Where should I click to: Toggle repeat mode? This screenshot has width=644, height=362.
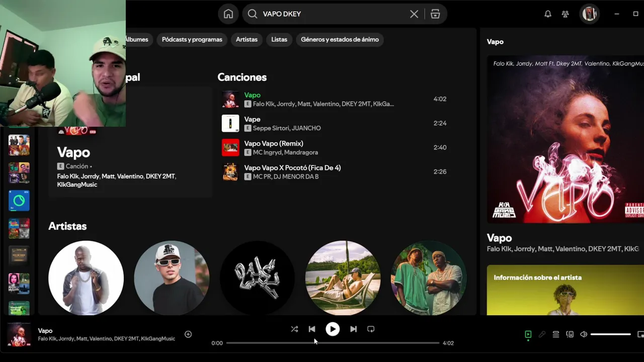[x=371, y=329]
